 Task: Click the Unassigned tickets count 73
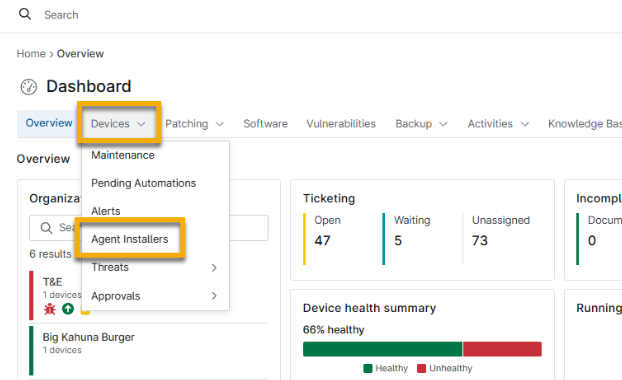(x=480, y=240)
